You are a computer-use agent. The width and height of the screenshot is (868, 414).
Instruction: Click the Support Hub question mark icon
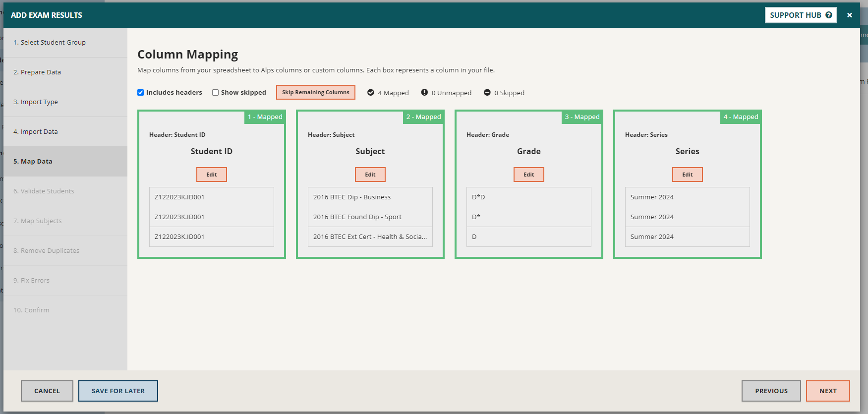(828, 15)
